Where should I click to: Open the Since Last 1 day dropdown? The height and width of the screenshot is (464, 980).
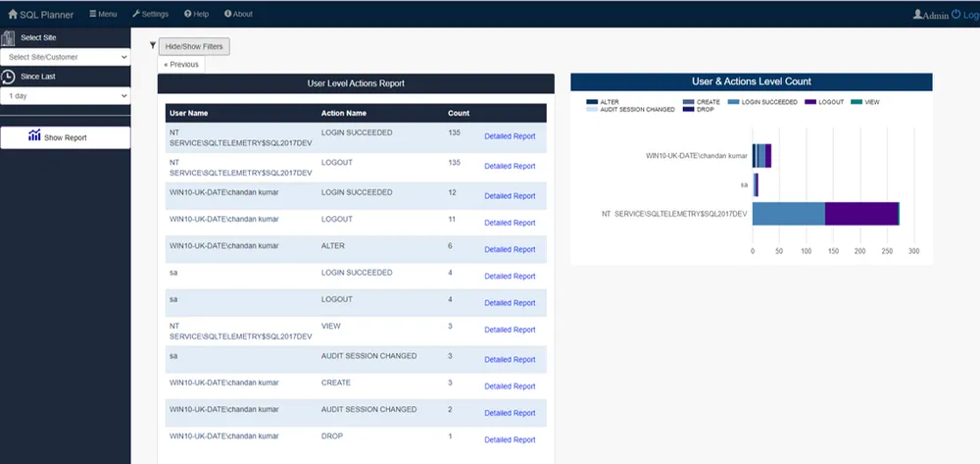66,96
